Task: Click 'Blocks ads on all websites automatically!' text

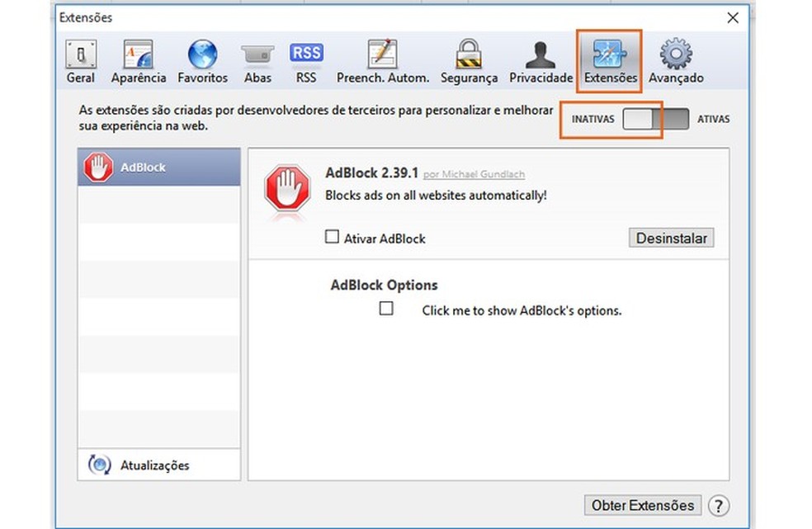Action: click(x=436, y=196)
